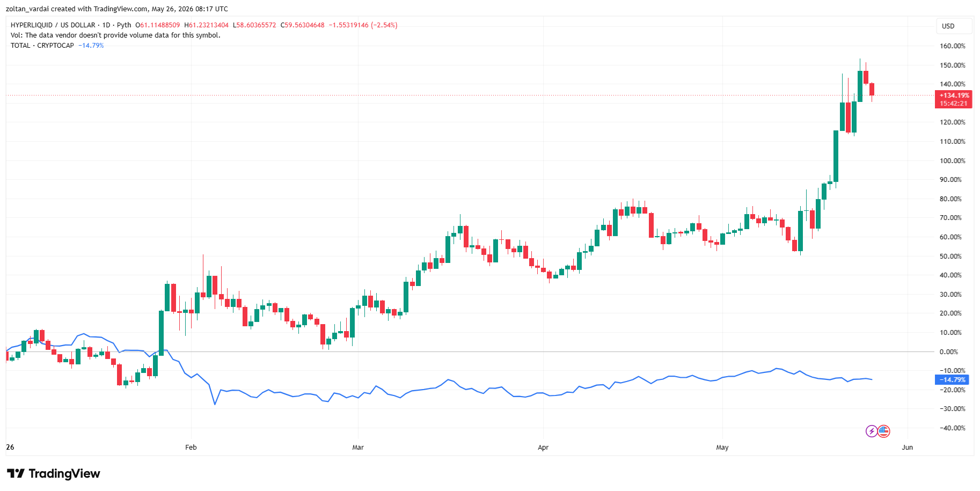Click the 160.00% price scale label
This screenshot has height=491, width=980.
(953, 46)
